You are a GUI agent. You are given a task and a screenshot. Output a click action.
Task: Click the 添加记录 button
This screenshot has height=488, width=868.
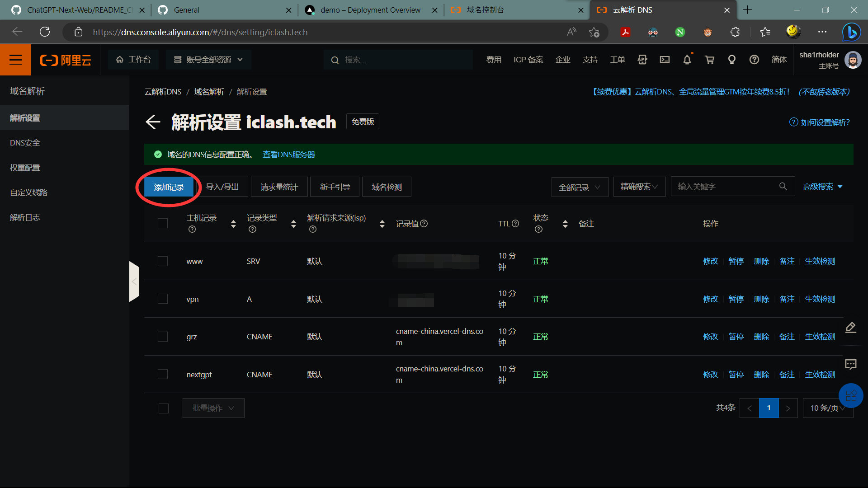coord(169,187)
